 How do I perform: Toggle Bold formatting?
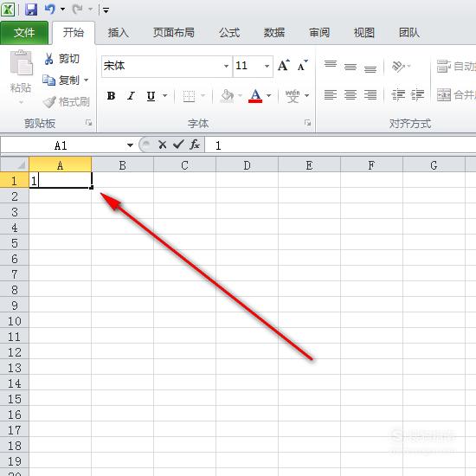(111, 96)
